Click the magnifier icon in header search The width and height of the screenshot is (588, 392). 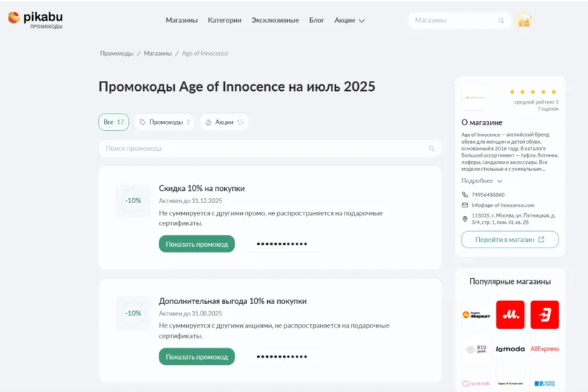[x=501, y=21]
